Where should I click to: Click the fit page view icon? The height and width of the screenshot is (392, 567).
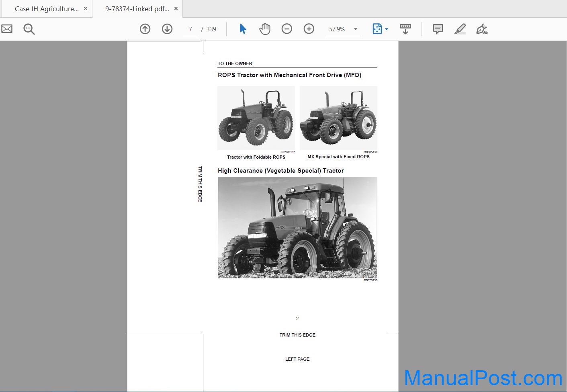(377, 29)
